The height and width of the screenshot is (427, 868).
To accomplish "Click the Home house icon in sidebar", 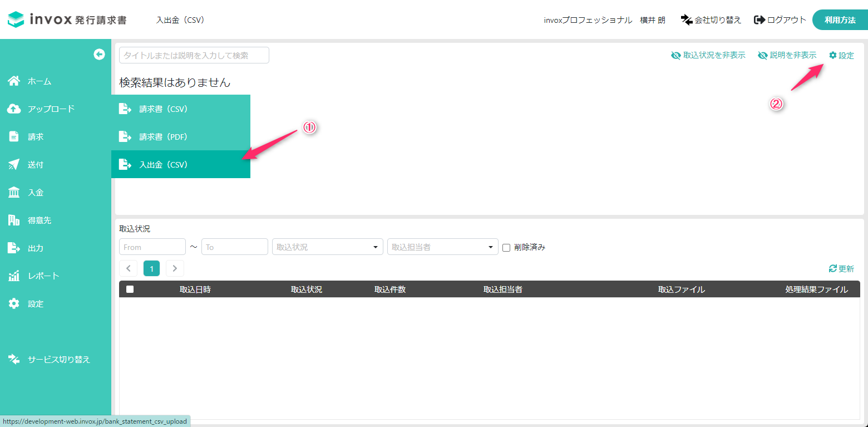I will [x=14, y=81].
